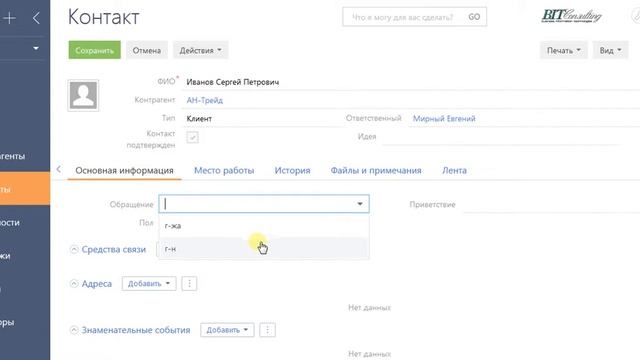Click the ФИО field with Иванов Сергей Петрович
This screenshot has height=360, width=640.
point(412,82)
